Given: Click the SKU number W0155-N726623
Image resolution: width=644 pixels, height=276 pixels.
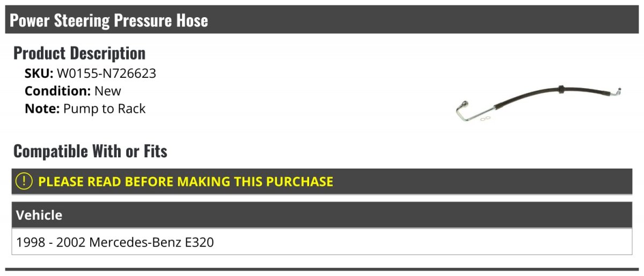Looking at the screenshot, I should [x=106, y=74].
